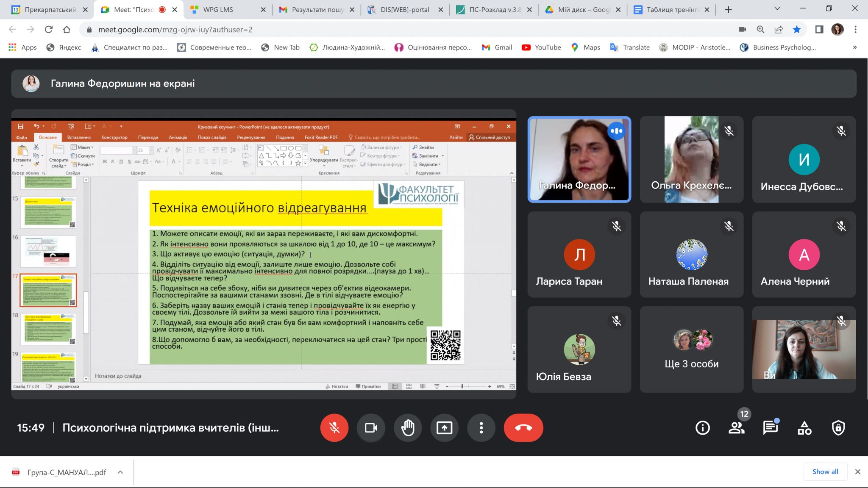Image resolution: width=868 pixels, height=488 pixels.
Task: Switch to the WPG LMS tab
Action: [x=218, y=9]
